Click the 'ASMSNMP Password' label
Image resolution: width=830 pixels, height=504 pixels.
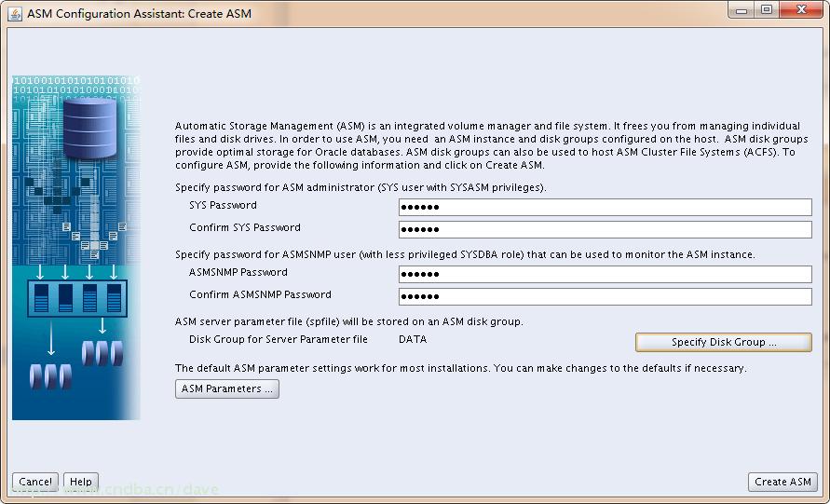pos(238,272)
